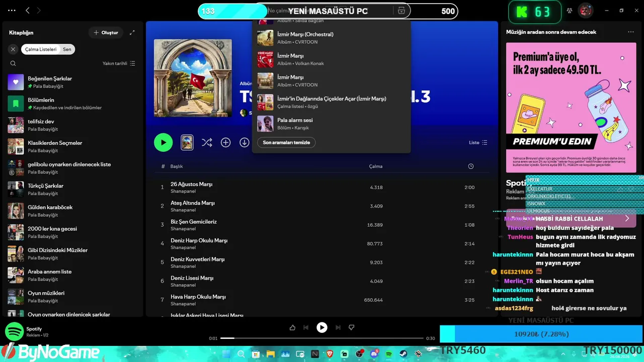Open the Liste view dropdown
644x362 pixels.
[x=478, y=142]
